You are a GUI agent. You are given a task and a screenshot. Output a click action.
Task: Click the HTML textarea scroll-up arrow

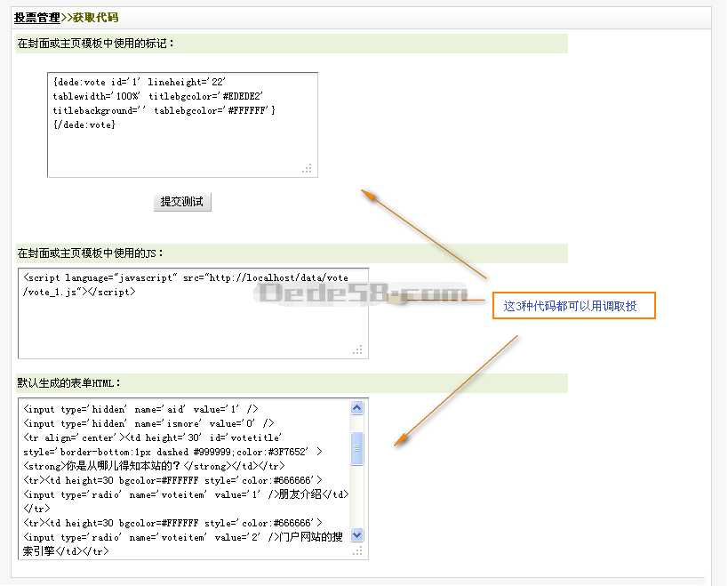pyautogui.click(x=357, y=408)
